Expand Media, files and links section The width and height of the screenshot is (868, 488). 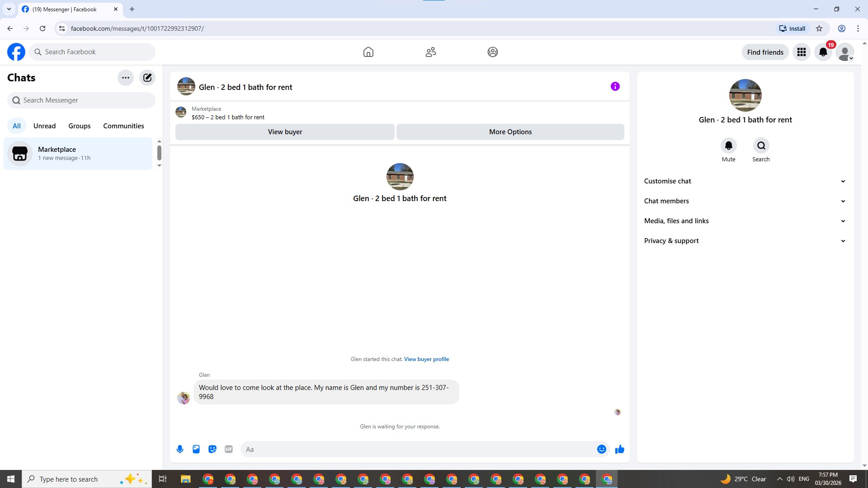coord(745,221)
